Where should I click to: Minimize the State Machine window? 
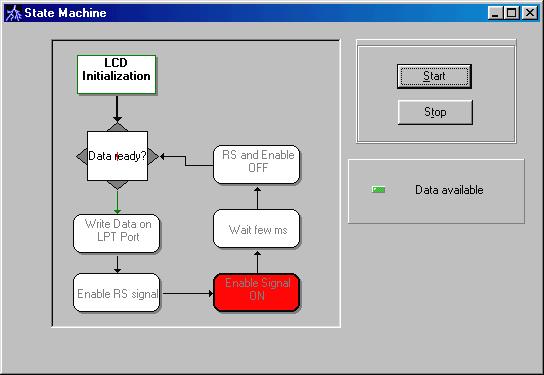(x=495, y=14)
